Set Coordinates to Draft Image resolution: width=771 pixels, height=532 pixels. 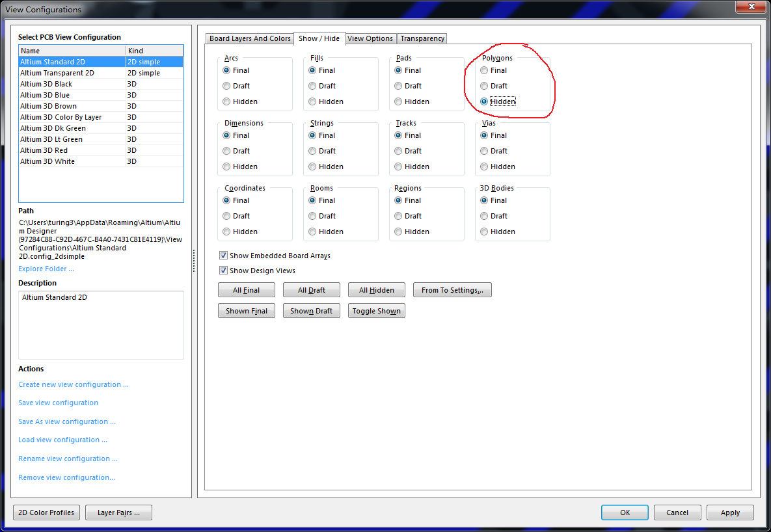click(x=226, y=216)
